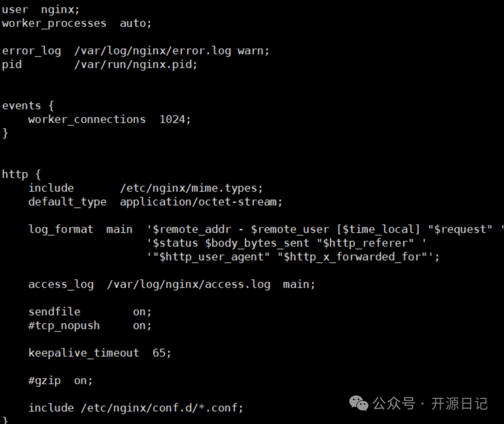The height and width of the screenshot is (424, 504).
Task: Click the sendfile on directive
Action: [x=90, y=312]
